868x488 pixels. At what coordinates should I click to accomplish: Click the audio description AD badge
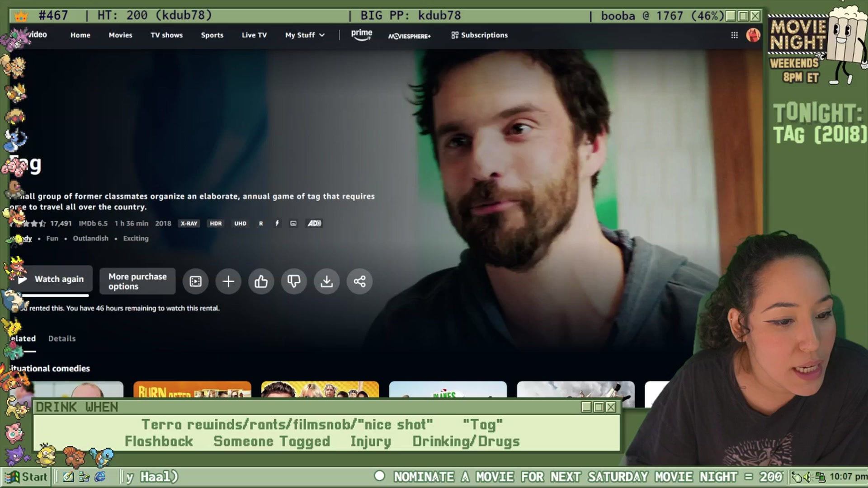click(x=314, y=223)
